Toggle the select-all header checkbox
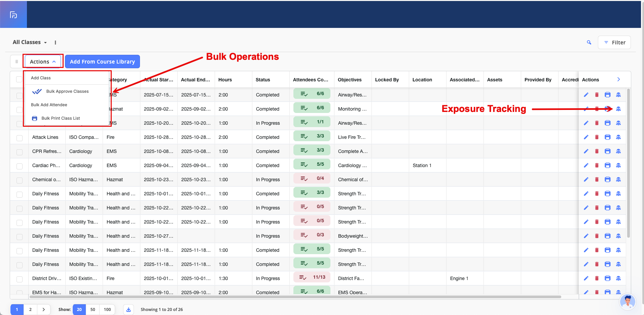The image size is (644, 315). pos(19,79)
